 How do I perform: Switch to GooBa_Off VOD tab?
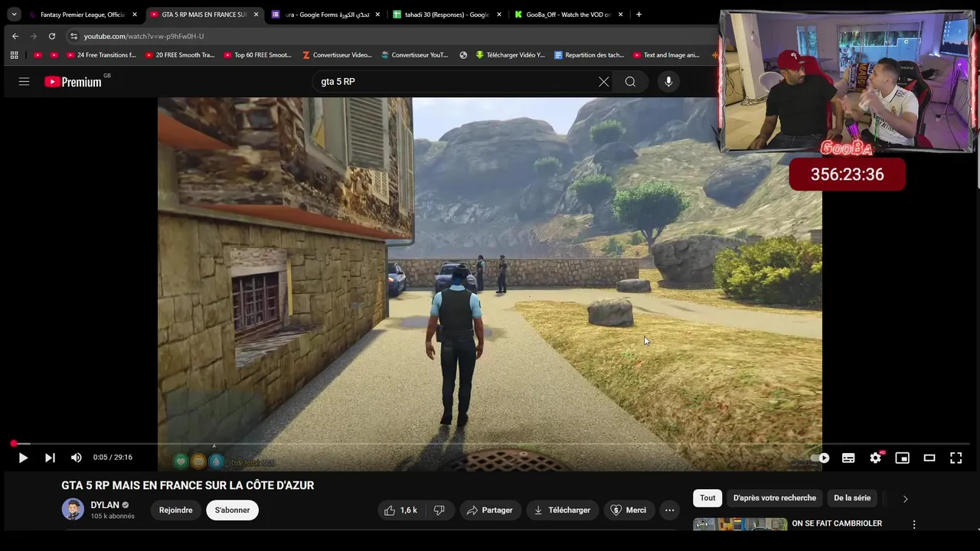click(x=569, y=15)
